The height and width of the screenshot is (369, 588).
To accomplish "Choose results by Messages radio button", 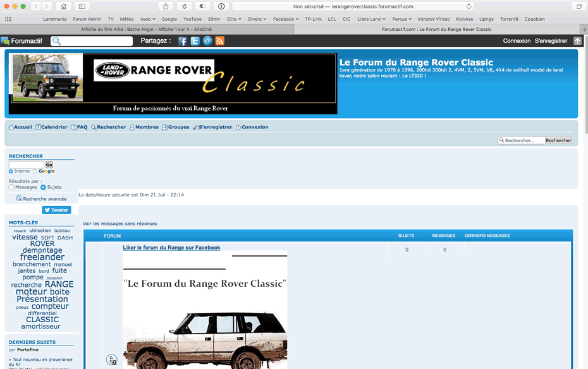I will pos(11,187).
